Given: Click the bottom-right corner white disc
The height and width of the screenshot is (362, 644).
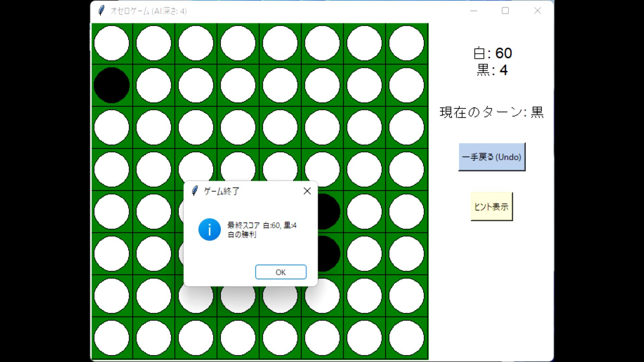Looking at the screenshot, I should point(407,338).
